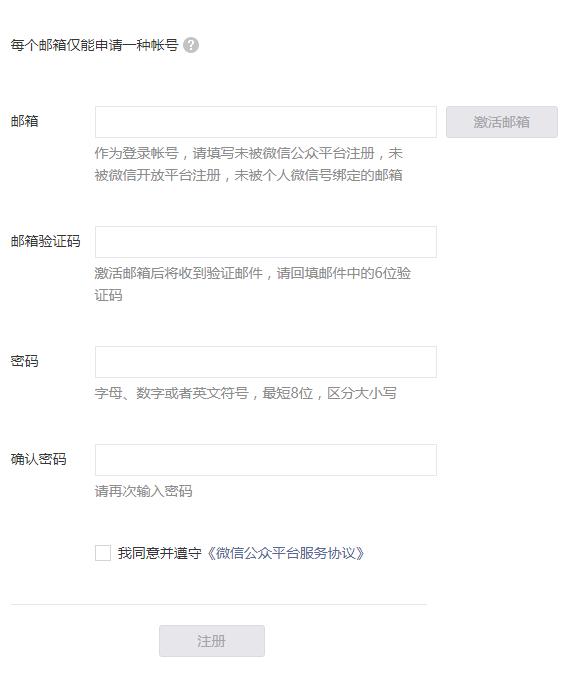Click the 字母、数字或者英文符号 password hint
This screenshot has width=578, height=686.
click(x=245, y=393)
